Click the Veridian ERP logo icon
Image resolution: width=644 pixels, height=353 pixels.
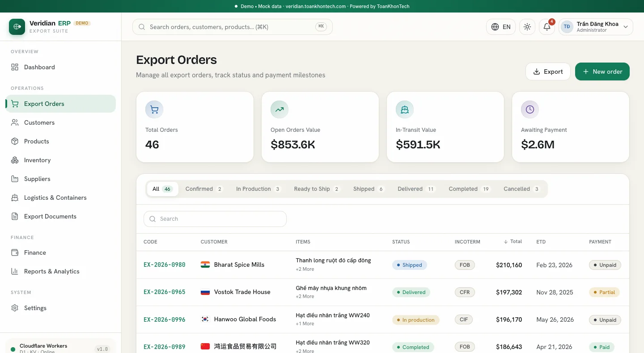(x=17, y=27)
